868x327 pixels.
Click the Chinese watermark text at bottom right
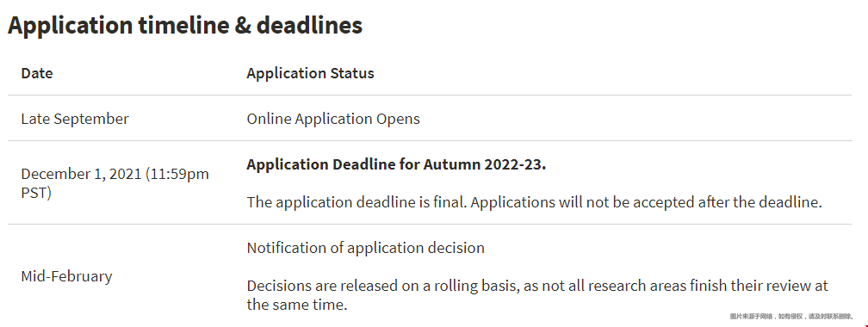(x=791, y=317)
